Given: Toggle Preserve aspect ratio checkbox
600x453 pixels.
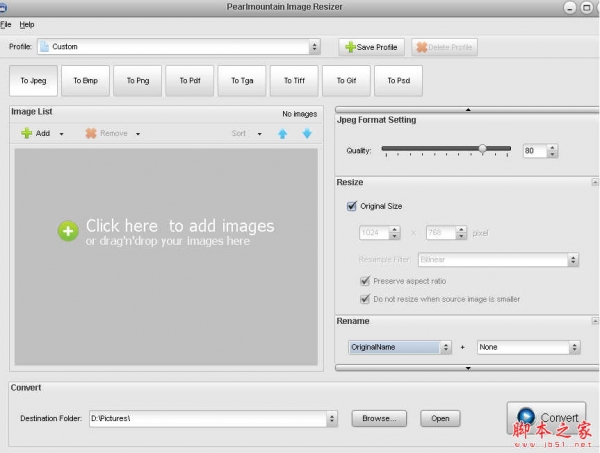Looking at the screenshot, I should click(x=365, y=281).
